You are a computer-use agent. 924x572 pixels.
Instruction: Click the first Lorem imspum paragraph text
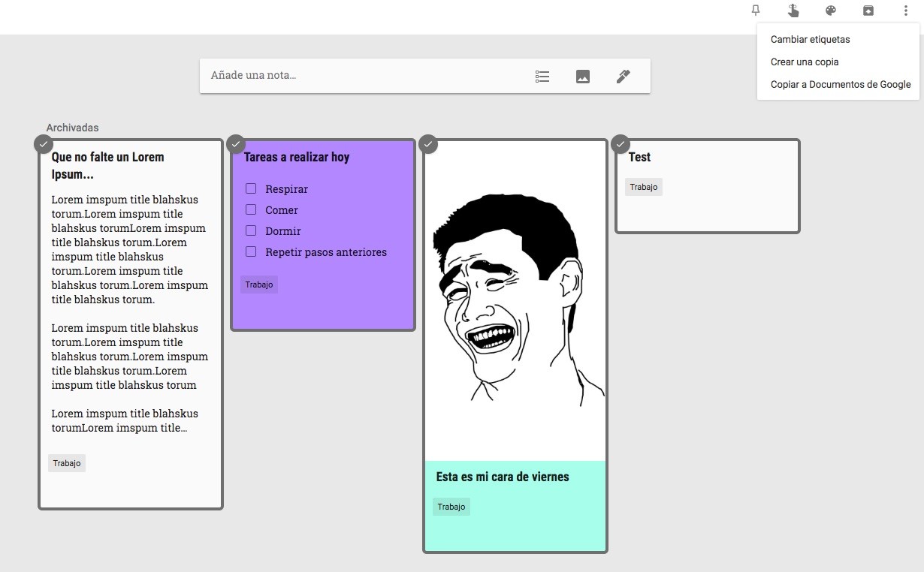click(x=130, y=249)
